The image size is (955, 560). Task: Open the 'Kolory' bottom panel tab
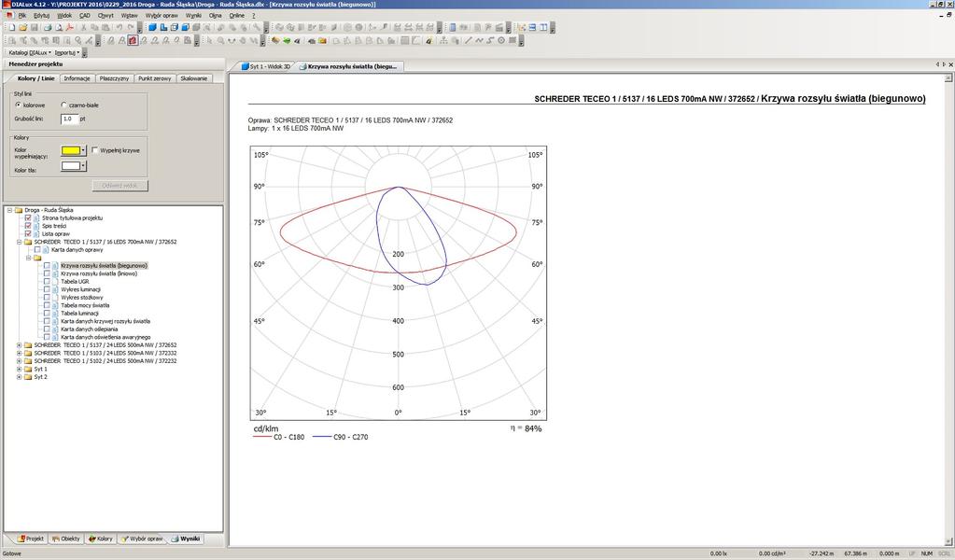[x=101, y=539]
